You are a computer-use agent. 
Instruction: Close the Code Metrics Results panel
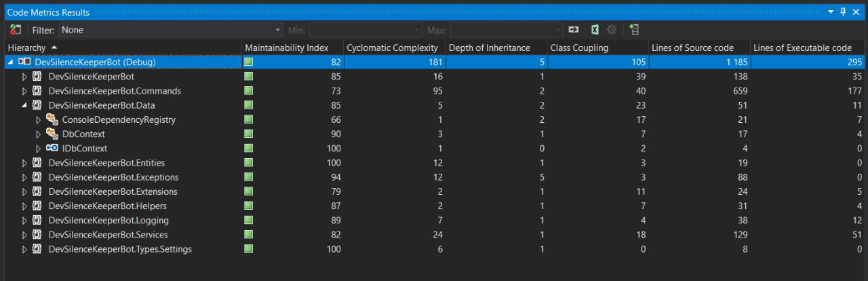click(x=857, y=12)
